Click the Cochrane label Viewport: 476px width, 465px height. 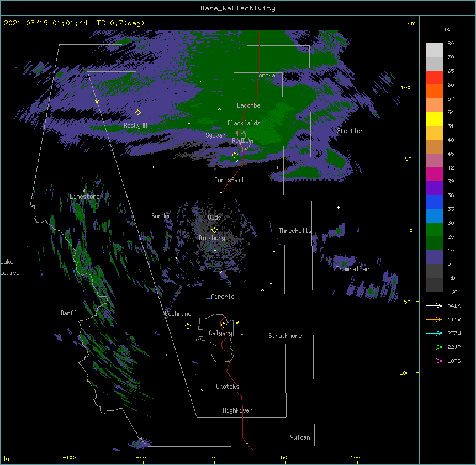click(x=178, y=314)
